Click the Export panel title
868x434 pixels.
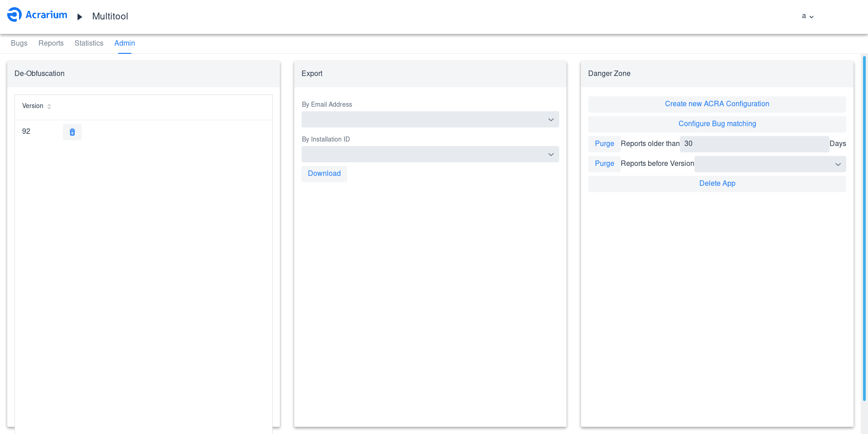pos(312,74)
